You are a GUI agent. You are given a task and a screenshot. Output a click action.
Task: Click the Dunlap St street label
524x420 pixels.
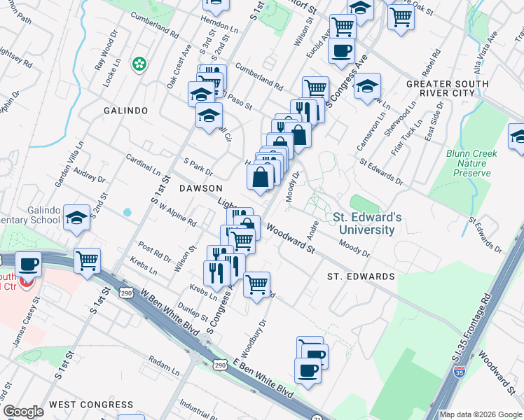coord(193,311)
